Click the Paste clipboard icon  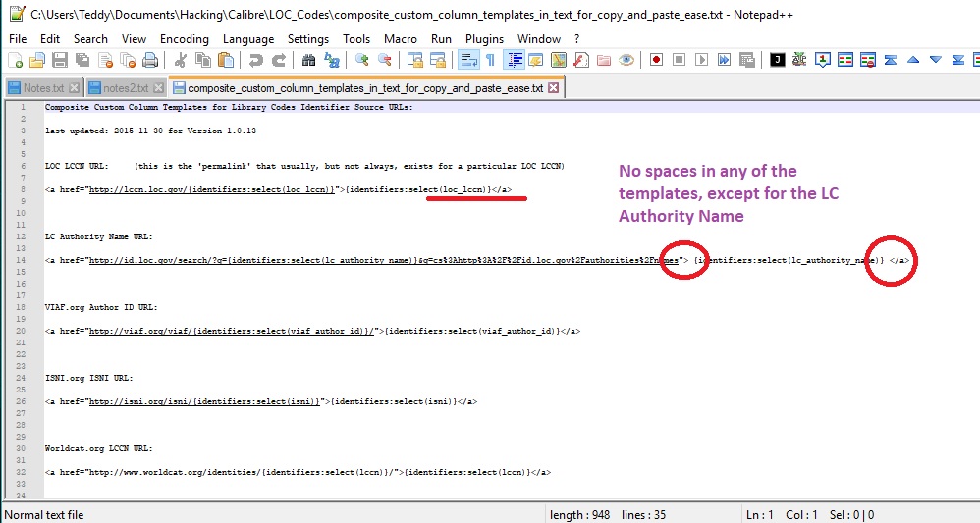point(226,60)
